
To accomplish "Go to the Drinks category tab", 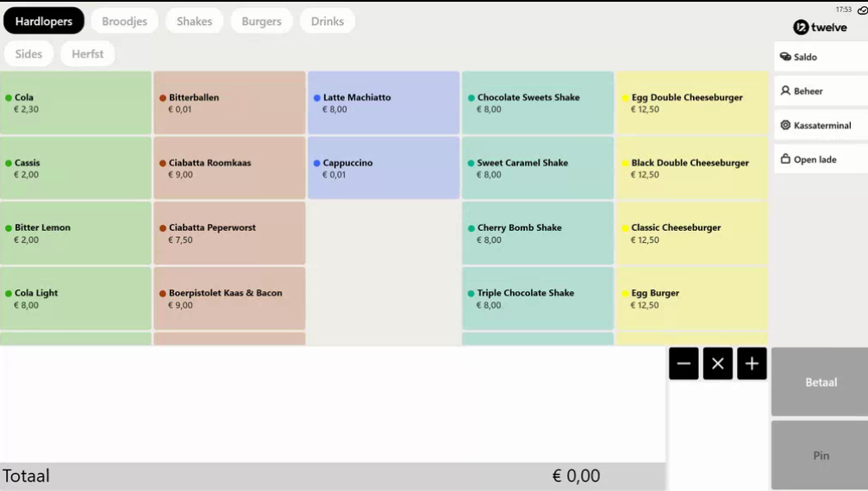I will click(x=328, y=22).
